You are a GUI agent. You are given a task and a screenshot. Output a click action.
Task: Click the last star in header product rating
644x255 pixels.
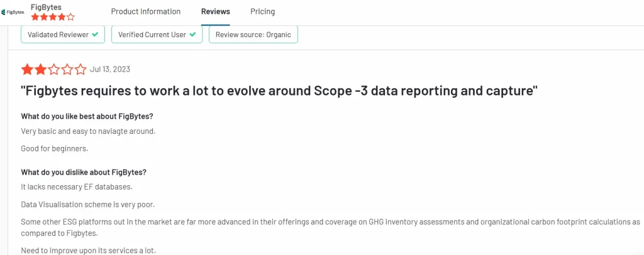point(70,17)
